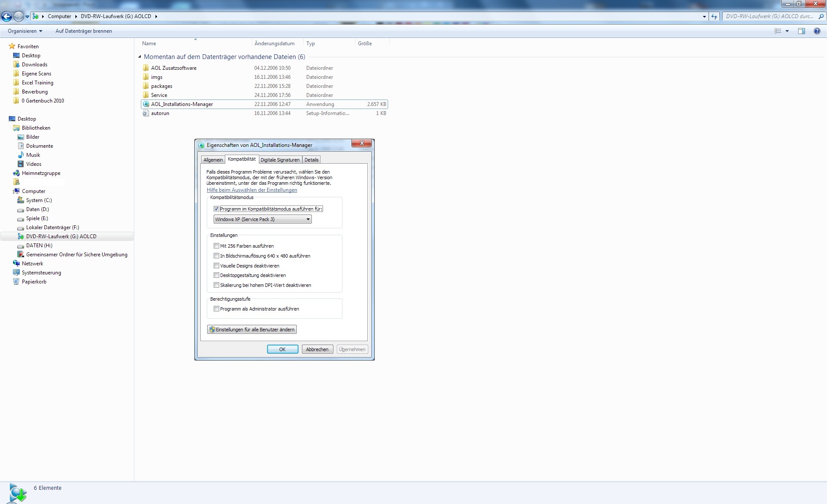This screenshot has height=504, width=827.
Task: Enable 'Mit 256 Farben ausführen' checkbox
Action: pyautogui.click(x=217, y=246)
